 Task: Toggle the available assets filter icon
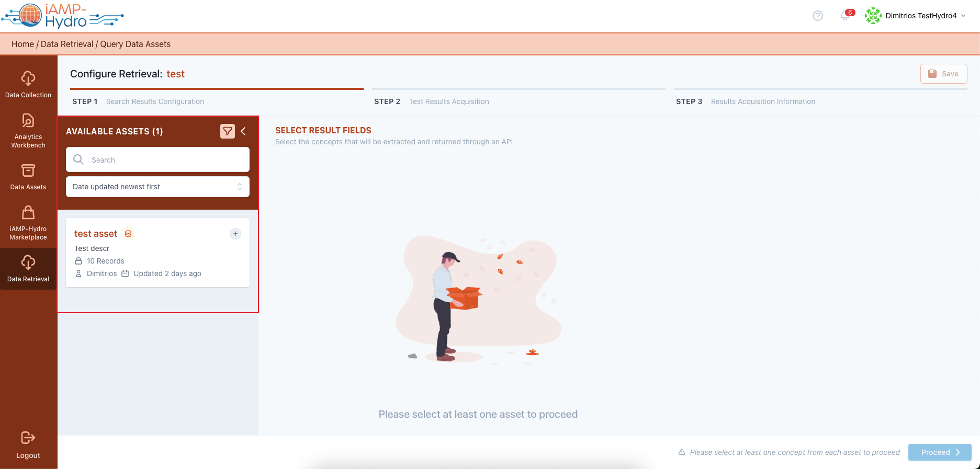pyautogui.click(x=228, y=131)
